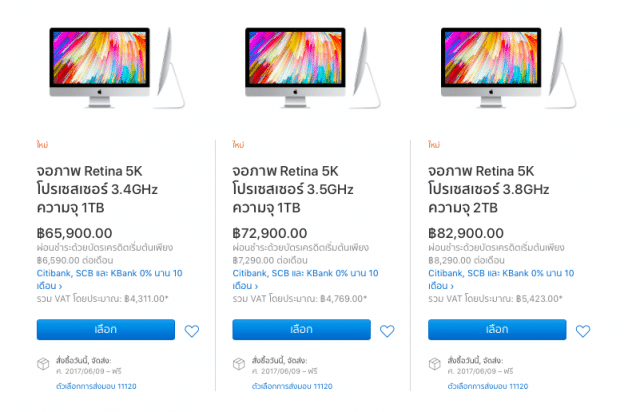
Task: Open the Citibank 0% installment link for ฿72,900 iMac
Action: [x=304, y=273]
